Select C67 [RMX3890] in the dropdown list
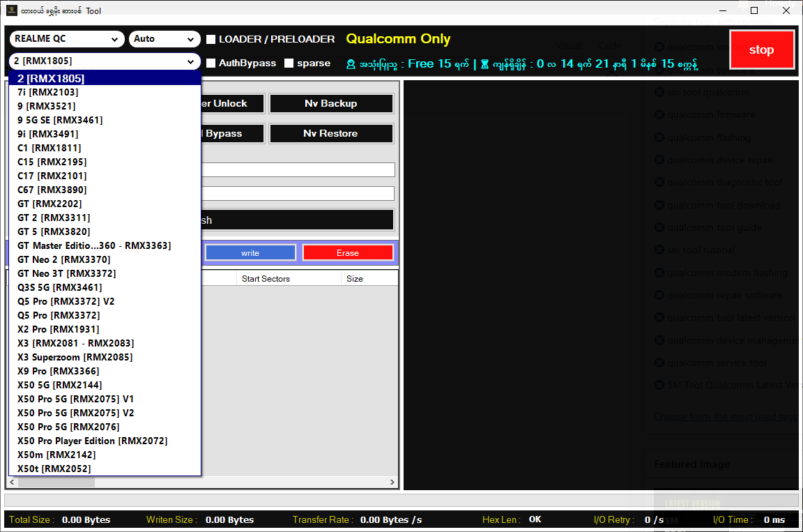This screenshot has height=532, width=803. tap(52, 190)
